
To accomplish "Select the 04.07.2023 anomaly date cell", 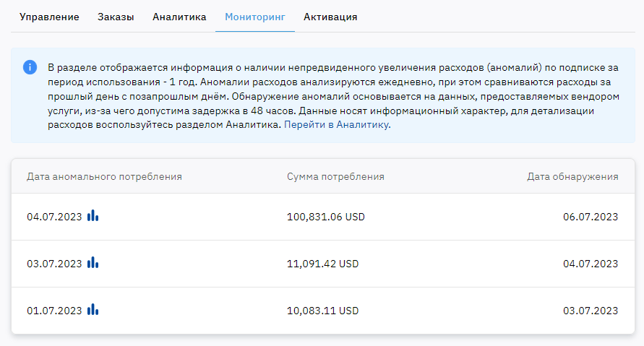I will click(55, 217).
